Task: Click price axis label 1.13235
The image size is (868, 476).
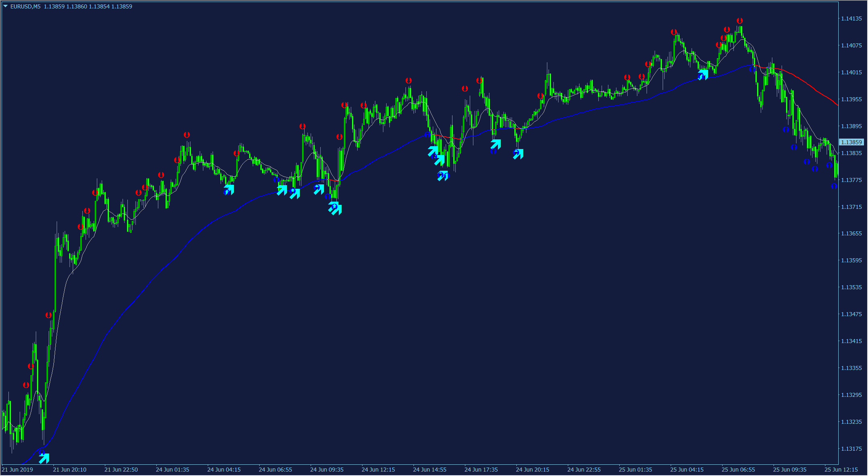Action: 852,422
